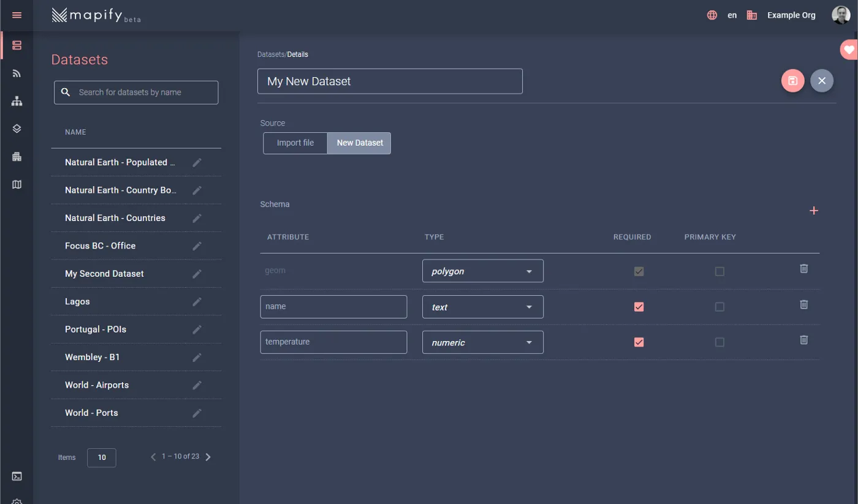This screenshot has height=504, width=858.
Task: Edit World - Airports dataset
Action: click(197, 385)
